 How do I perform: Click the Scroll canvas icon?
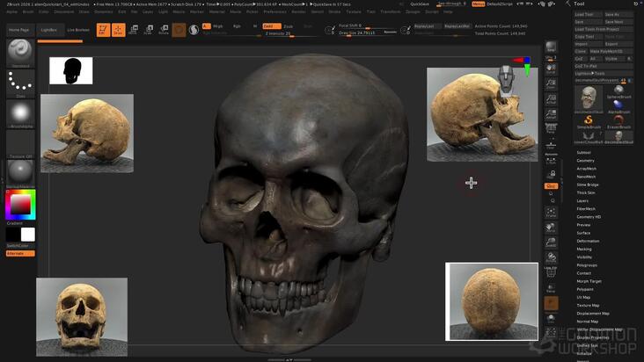[x=551, y=69]
